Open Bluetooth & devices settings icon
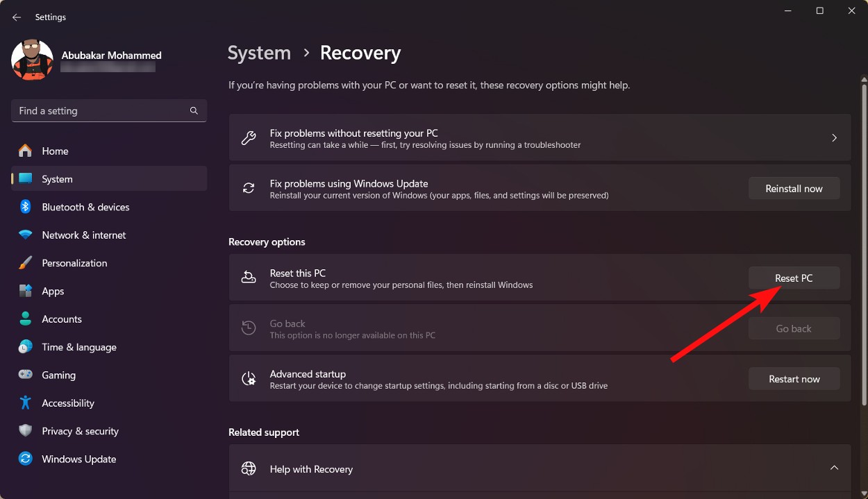 pos(25,207)
